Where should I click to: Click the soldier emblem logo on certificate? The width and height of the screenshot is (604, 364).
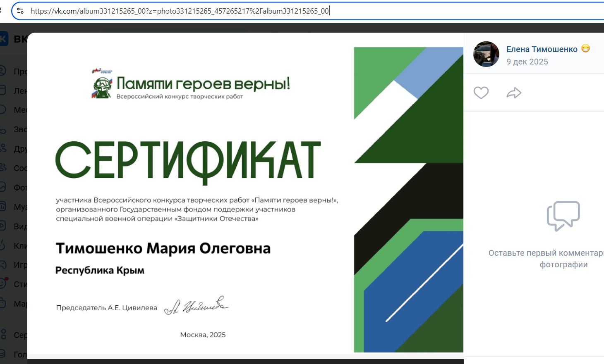click(102, 84)
